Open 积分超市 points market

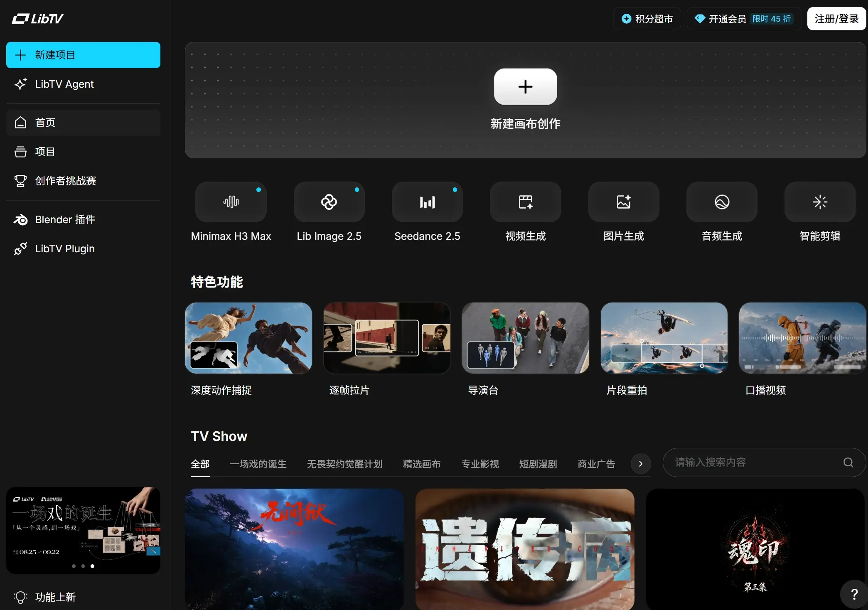[x=647, y=19]
